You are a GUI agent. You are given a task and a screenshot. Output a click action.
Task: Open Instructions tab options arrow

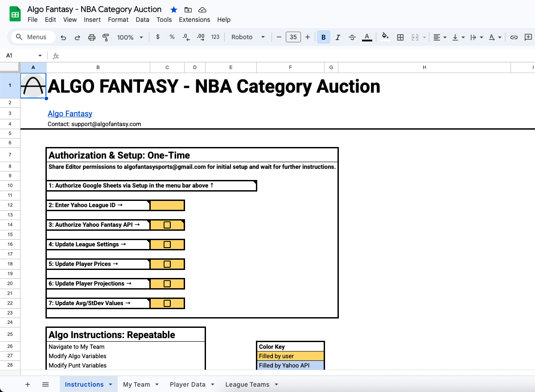point(110,384)
